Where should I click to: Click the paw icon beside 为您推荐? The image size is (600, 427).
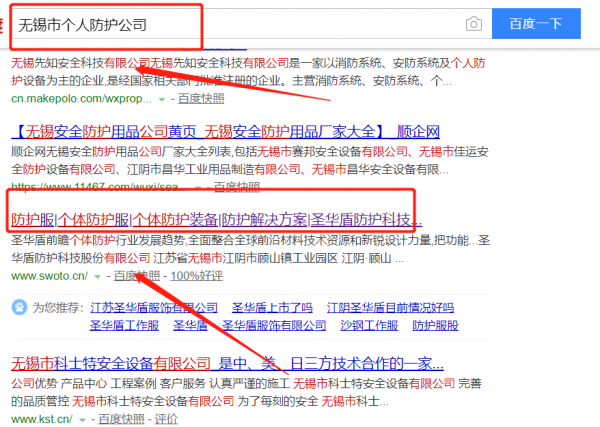pos(18,308)
